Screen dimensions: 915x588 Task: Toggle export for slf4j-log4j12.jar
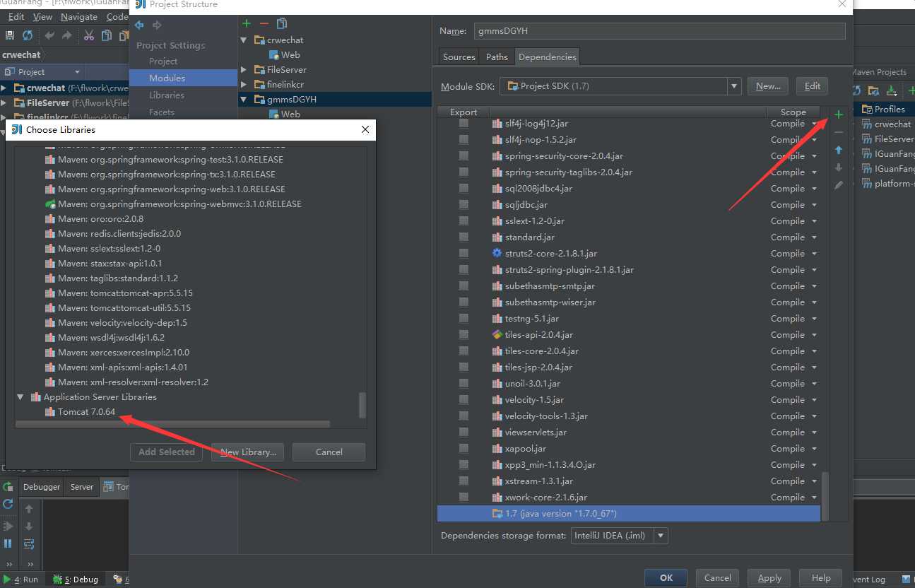pos(464,124)
